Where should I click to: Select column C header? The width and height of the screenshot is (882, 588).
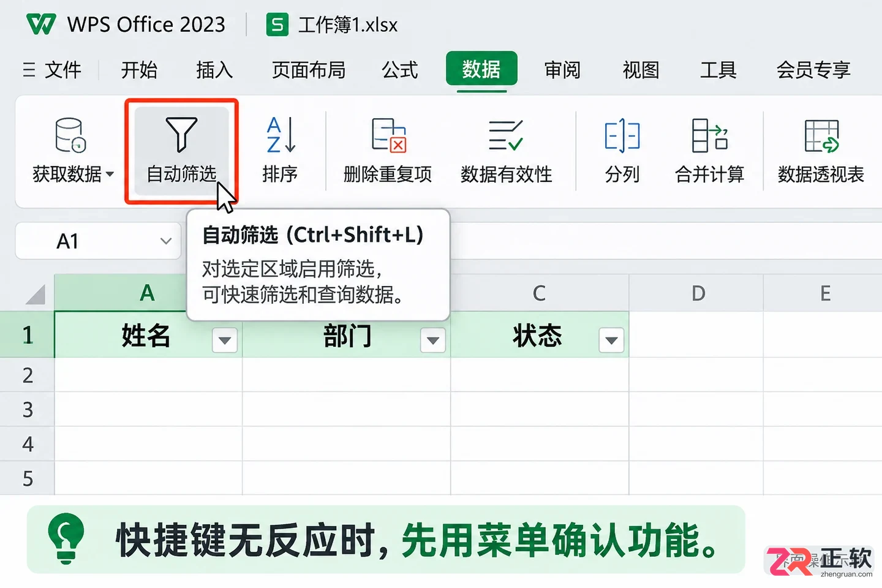540,293
